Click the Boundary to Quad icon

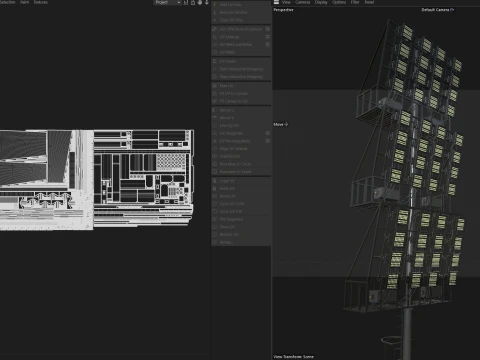pyautogui.click(x=215, y=172)
